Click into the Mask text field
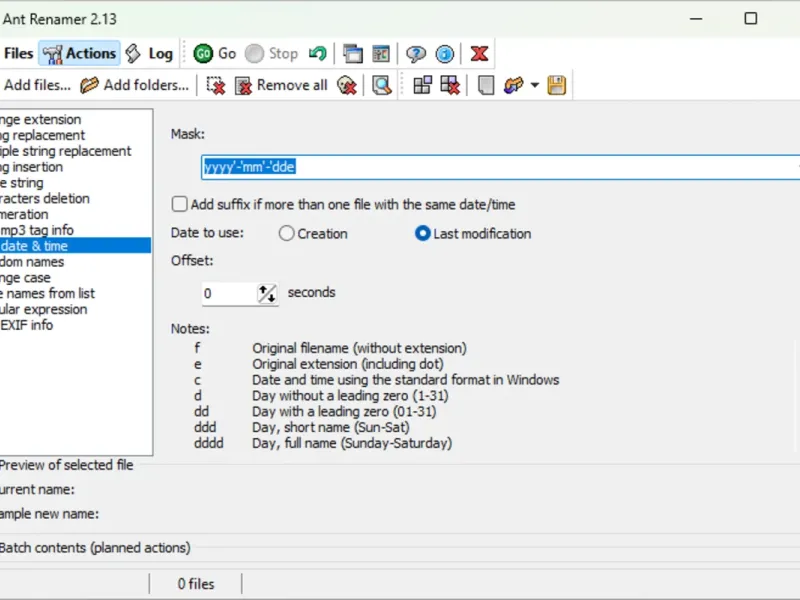This screenshot has height=600, width=800. coord(500,167)
